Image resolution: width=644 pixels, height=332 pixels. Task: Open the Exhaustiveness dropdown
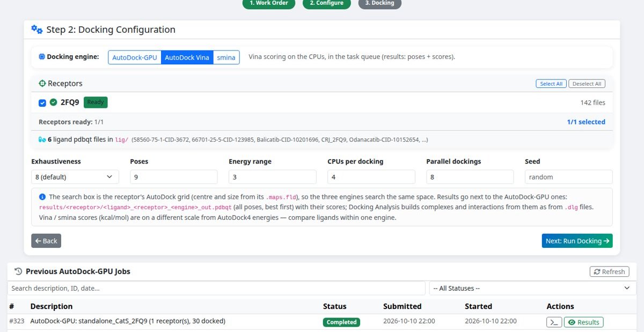point(75,177)
